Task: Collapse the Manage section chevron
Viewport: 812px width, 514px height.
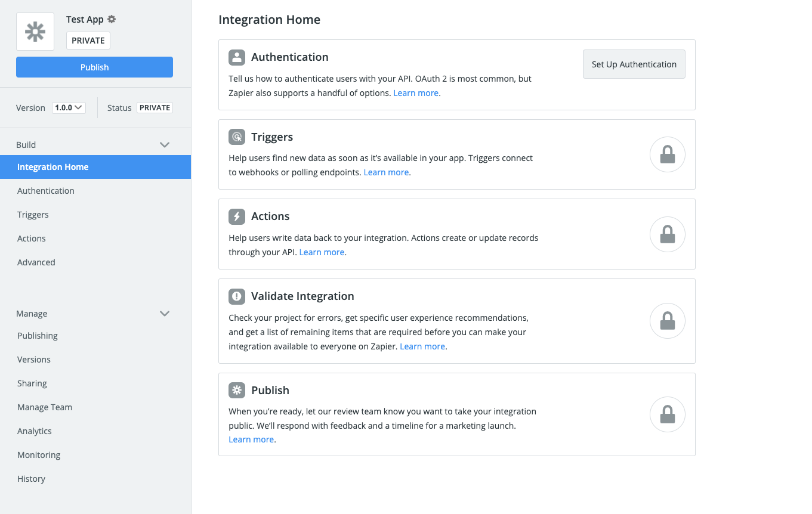Action: [165, 314]
